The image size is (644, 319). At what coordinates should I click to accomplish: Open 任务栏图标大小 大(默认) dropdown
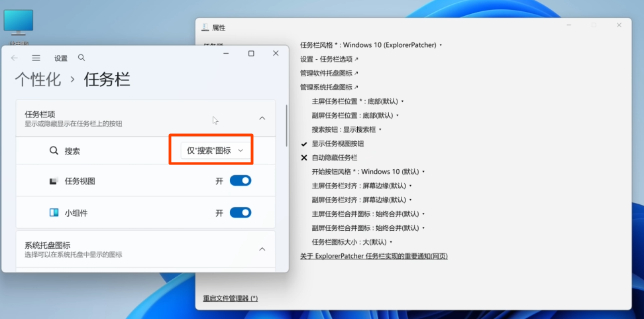point(352,242)
